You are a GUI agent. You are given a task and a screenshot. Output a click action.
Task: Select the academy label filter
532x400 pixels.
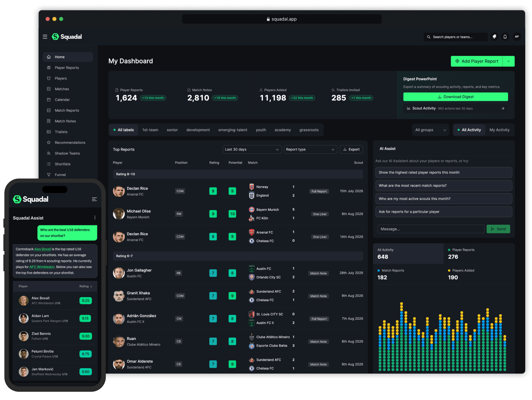(283, 130)
